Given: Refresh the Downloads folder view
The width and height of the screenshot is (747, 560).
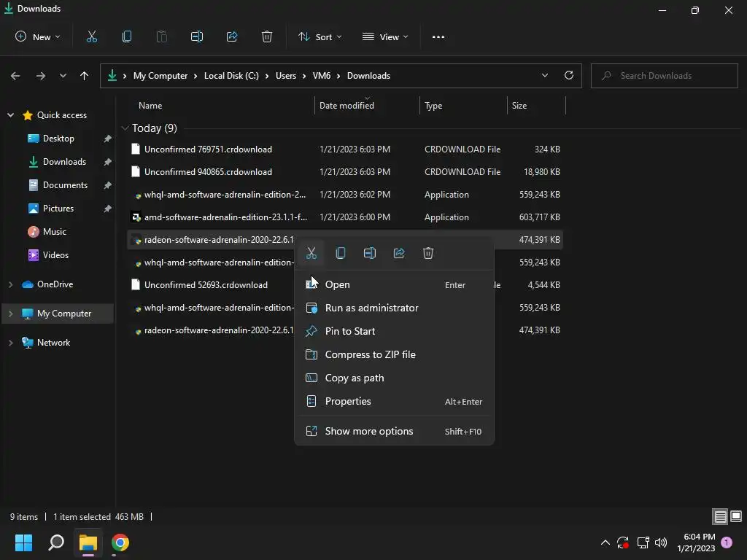Looking at the screenshot, I should pyautogui.click(x=569, y=75).
